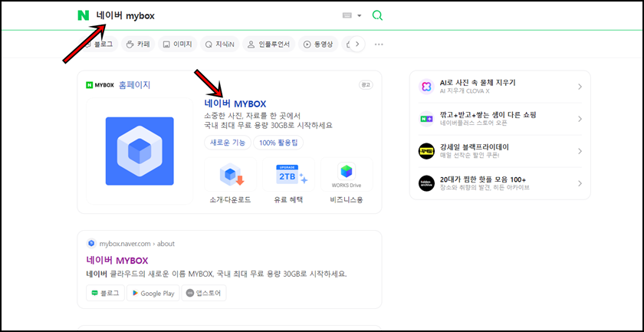Open the purple 네이버 MYBOX result title
644x332 pixels.
[x=117, y=261]
